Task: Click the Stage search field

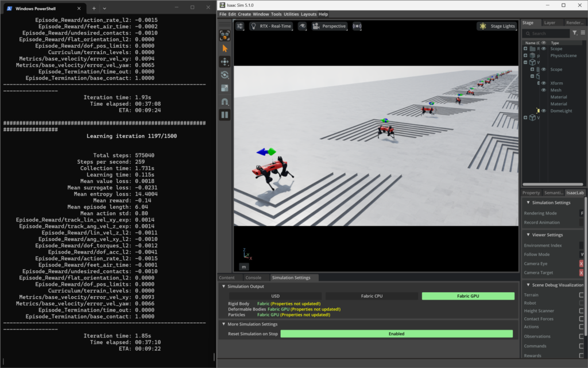Action: [546, 33]
